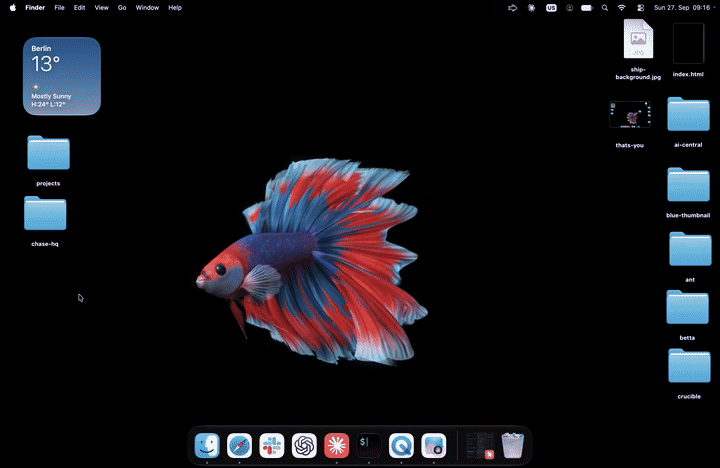Select the blue-thumbnail folder
The height and width of the screenshot is (468, 720).
(688, 185)
